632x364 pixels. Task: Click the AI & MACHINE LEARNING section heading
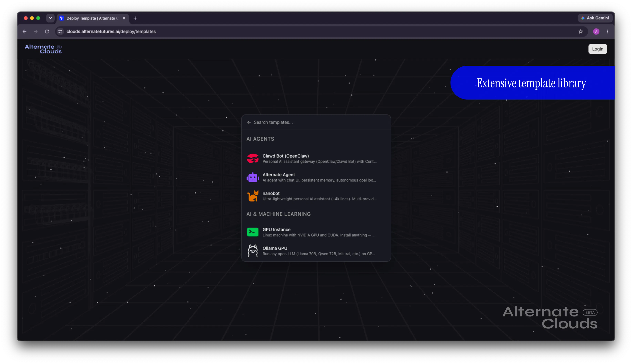(x=278, y=214)
